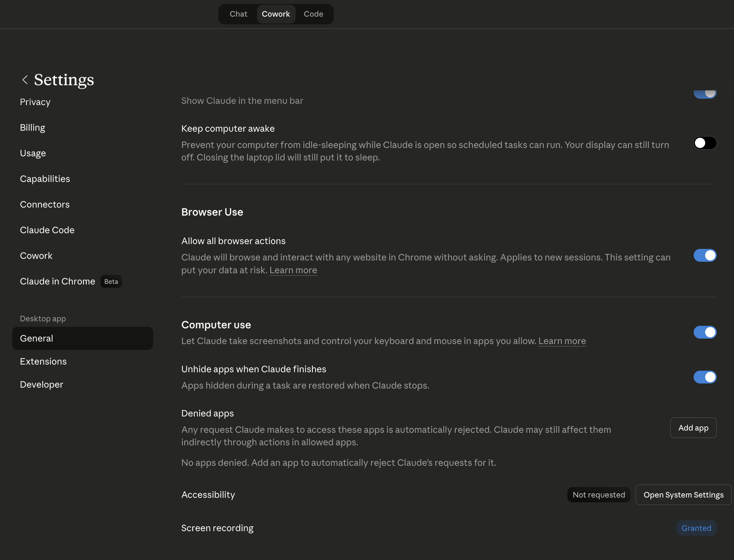734x560 pixels.
Task: Click the Granted screen recording badge
Action: click(696, 528)
